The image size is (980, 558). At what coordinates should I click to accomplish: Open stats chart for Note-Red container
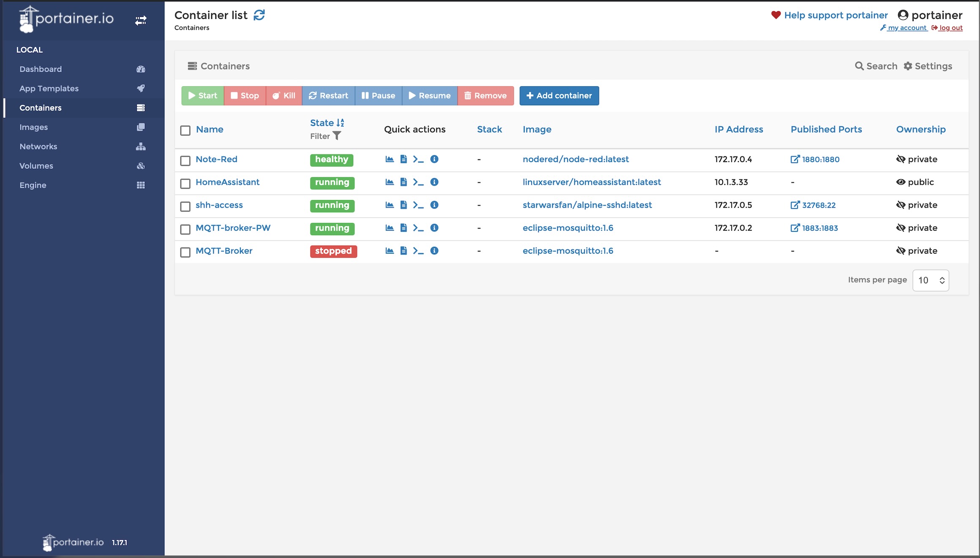389,159
